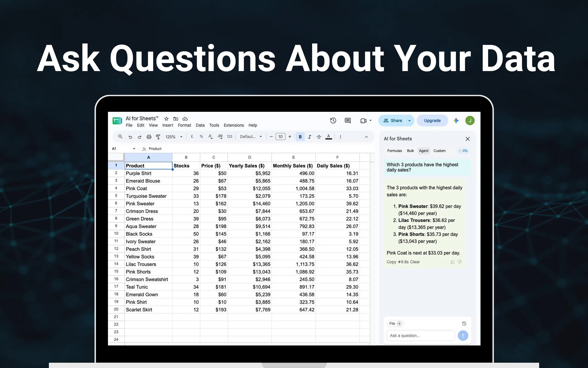Give the answer a thumbs down
This screenshot has height=368, width=588.
pyautogui.click(x=459, y=262)
